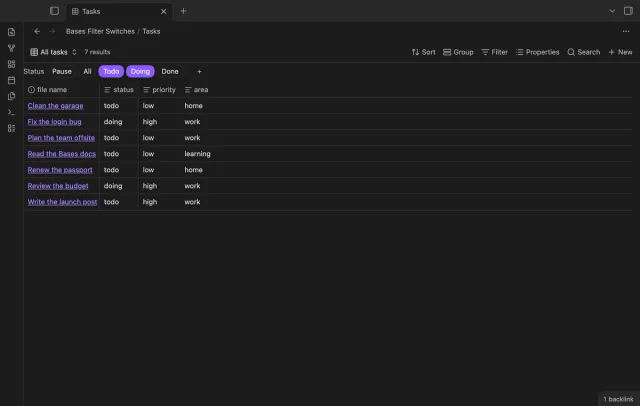
Task: Click the Group toolbar button
Action: 458,52
